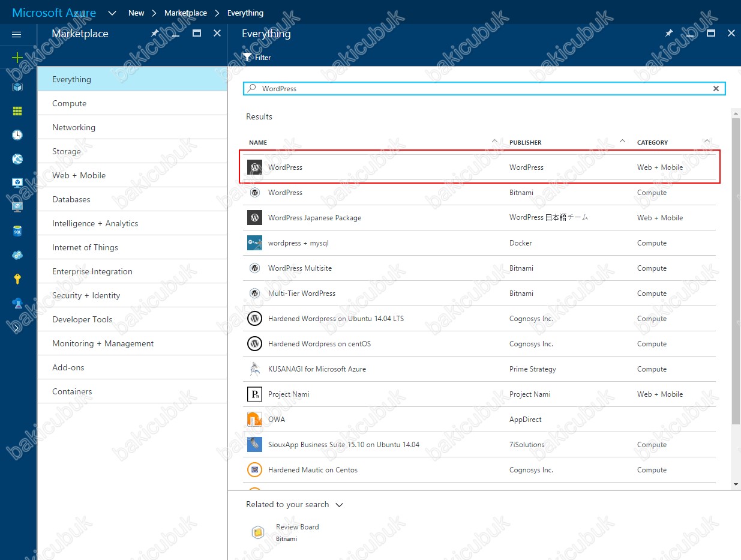
Task: Click the Multi-Tier WordPress icon
Action: tap(255, 294)
